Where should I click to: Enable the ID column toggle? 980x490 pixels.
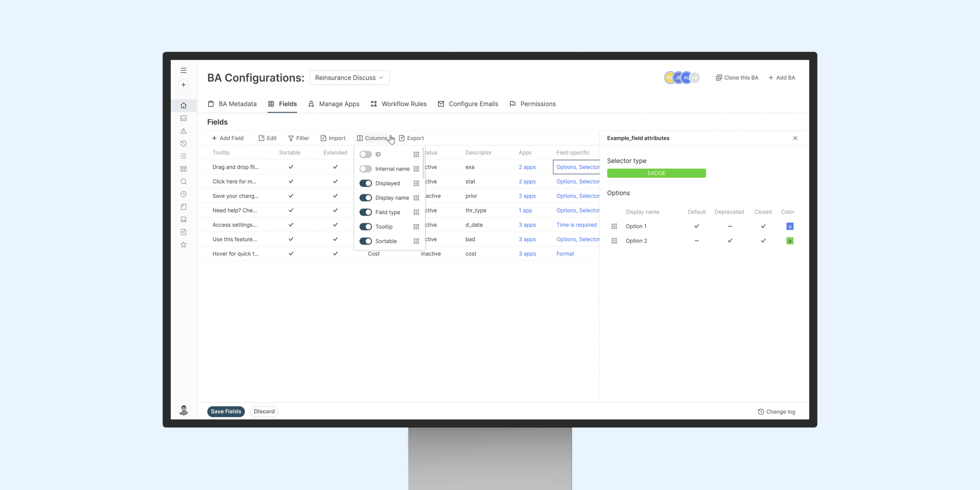click(x=365, y=154)
